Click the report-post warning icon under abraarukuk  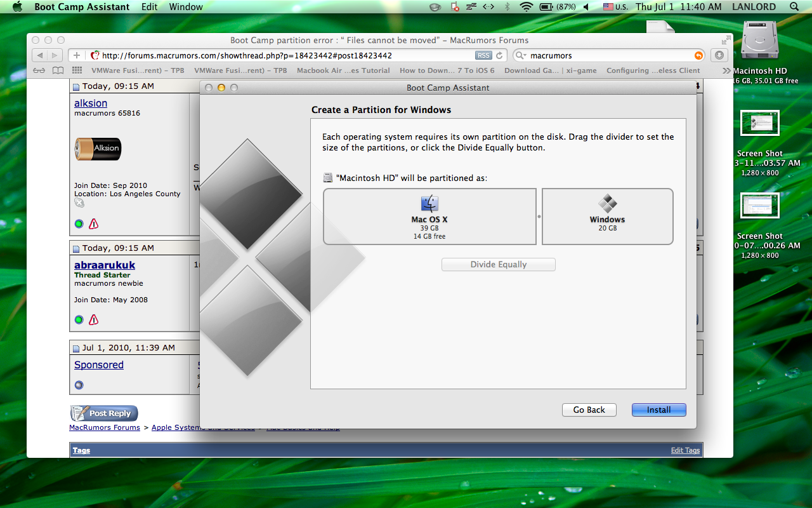(93, 319)
